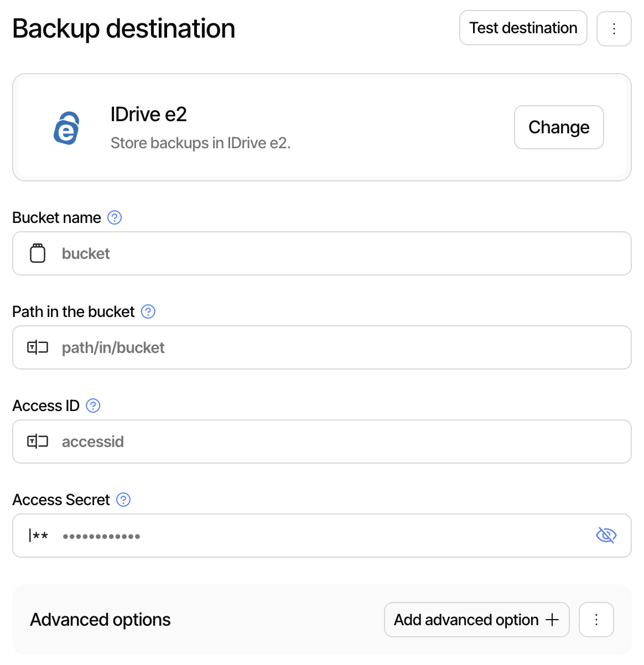Image resolution: width=644 pixels, height=665 pixels.
Task: Click the Access Secret password field
Action: [277, 536]
